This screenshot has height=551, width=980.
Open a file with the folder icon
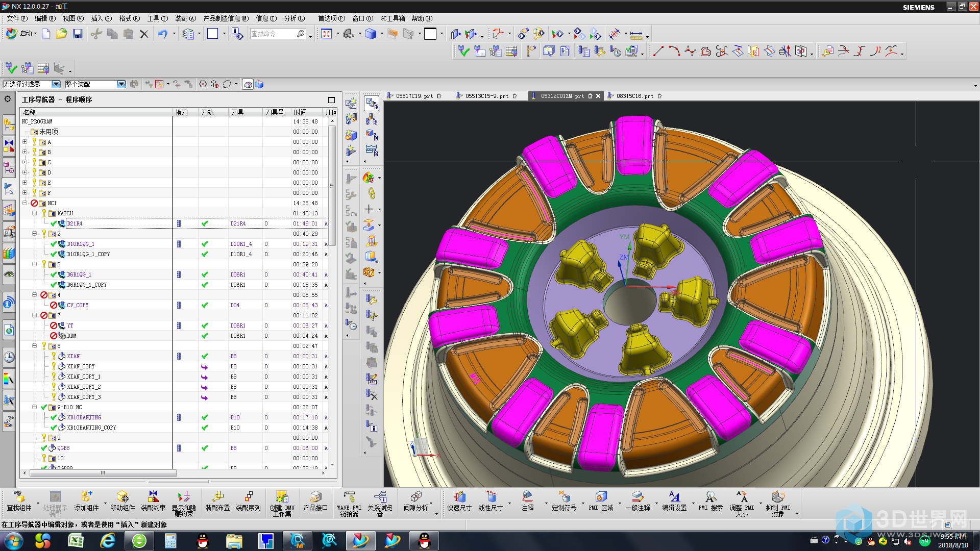[x=62, y=34]
